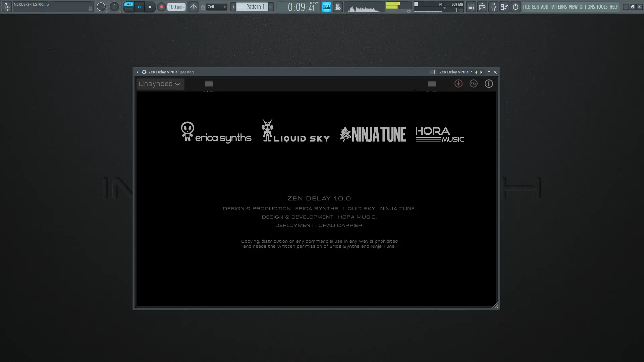This screenshot has width=644, height=362.
Task: Open the PATTERNS menu
Action: click(558, 7)
